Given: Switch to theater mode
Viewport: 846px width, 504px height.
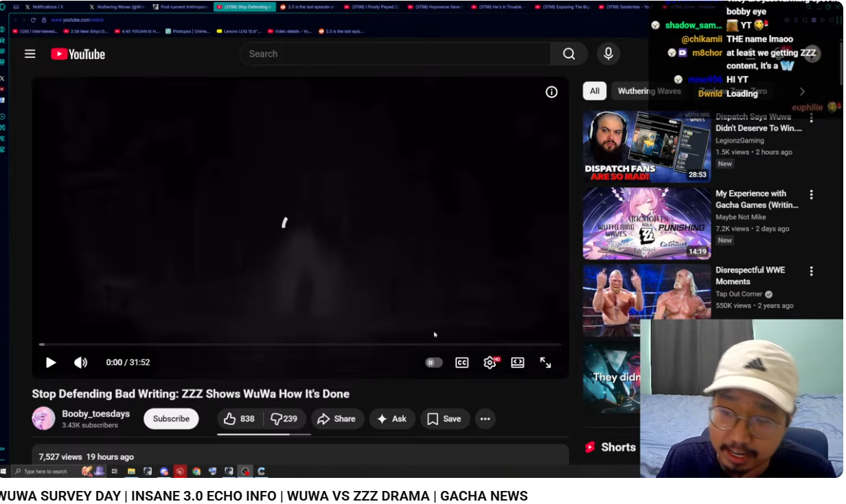Looking at the screenshot, I should click(x=518, y=363).
